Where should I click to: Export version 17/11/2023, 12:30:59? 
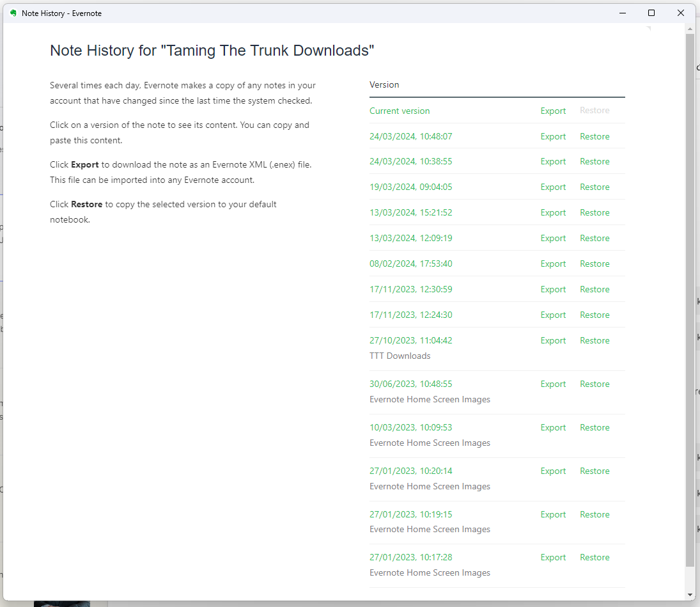pyautogui.click(x=553, y=290)
